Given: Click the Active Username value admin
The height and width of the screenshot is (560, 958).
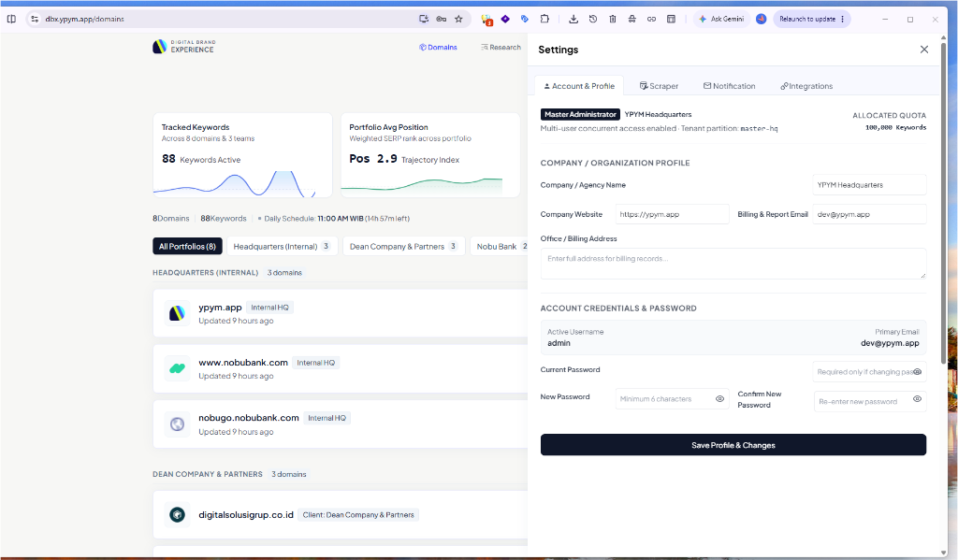Looking at the screenshot, I should 559,343.
